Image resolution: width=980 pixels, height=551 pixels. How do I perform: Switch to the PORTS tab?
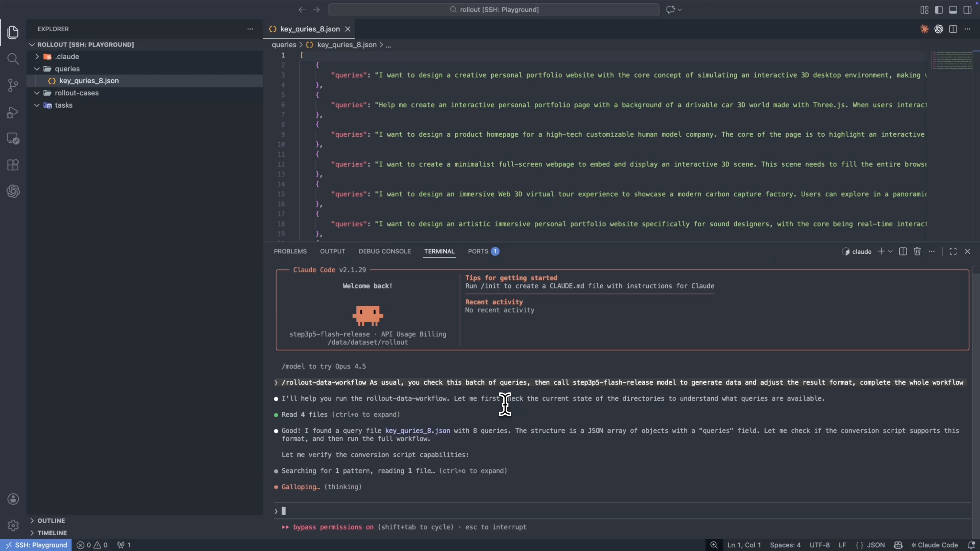pyautogui.click(x=478, y=251)
